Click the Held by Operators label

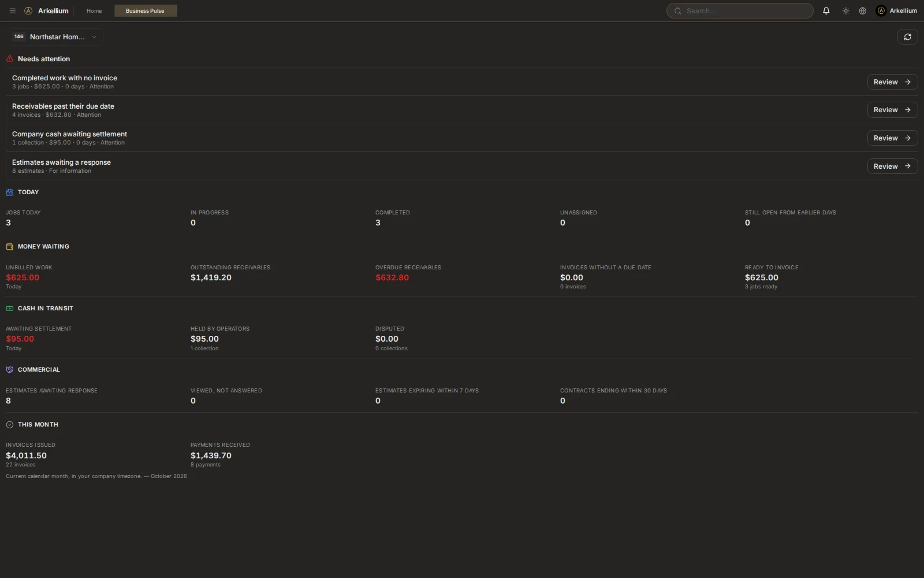point(220,329)
